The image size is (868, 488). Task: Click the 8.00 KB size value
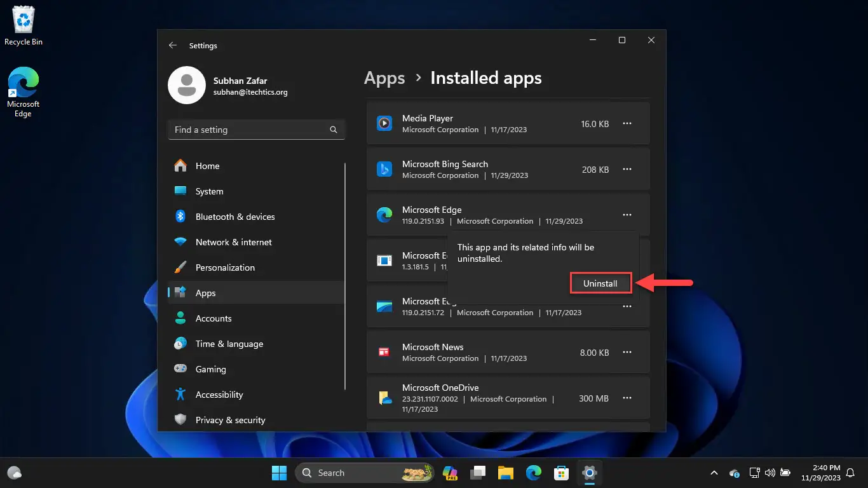595,353
